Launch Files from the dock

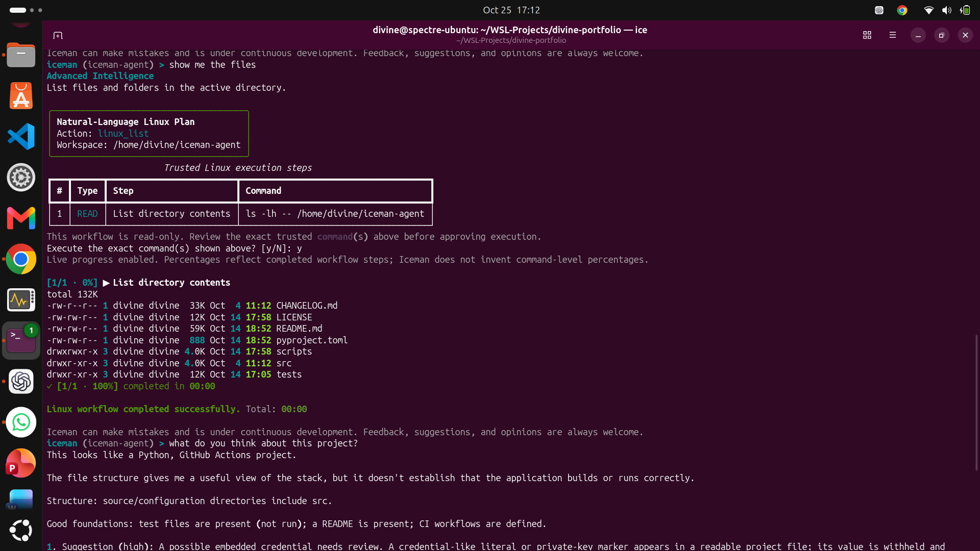(21, 55)
